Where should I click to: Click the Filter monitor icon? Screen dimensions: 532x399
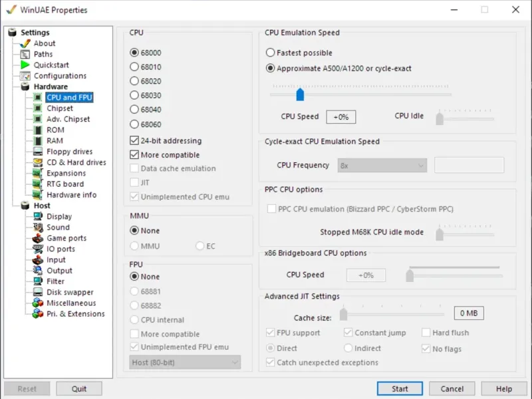tap(38, 281)
